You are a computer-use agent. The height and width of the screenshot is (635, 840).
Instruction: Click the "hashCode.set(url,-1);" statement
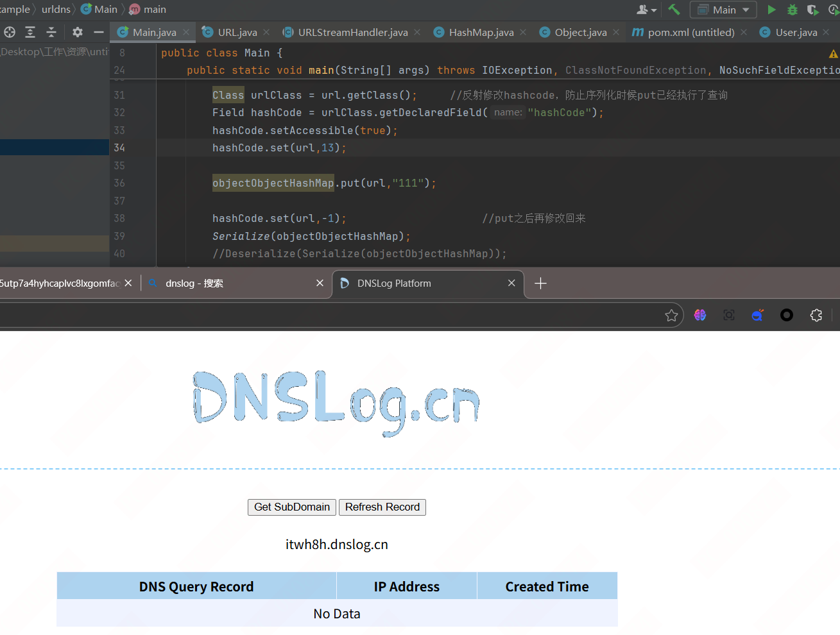[279, 218]
